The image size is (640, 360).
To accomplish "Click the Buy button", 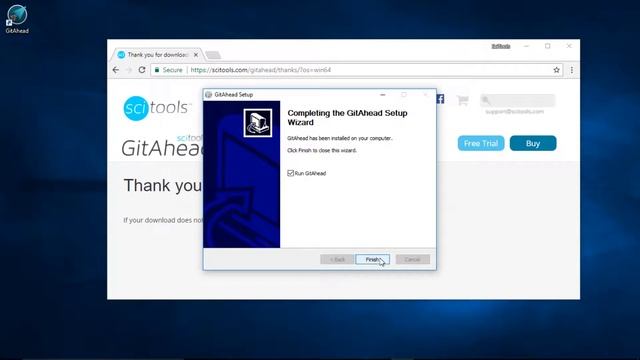I will (x=533, y=143).
